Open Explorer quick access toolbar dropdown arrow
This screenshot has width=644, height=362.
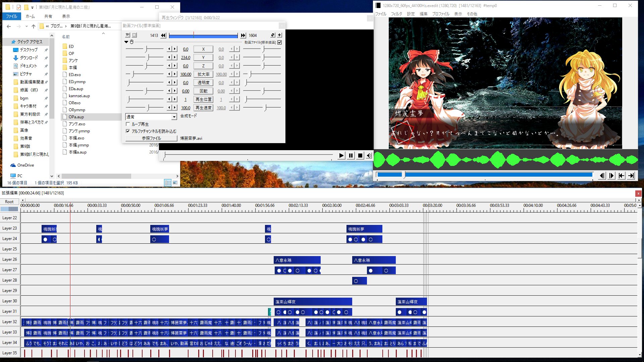click(x=32, y=7)
